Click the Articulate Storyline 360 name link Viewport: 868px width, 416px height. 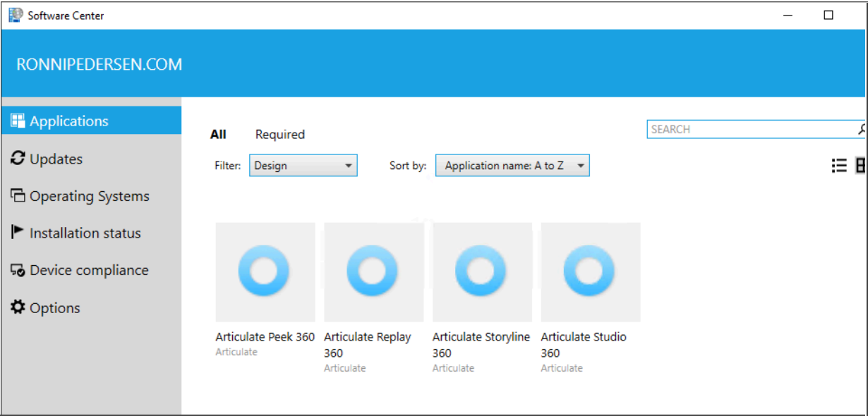[x=481, y=345]
